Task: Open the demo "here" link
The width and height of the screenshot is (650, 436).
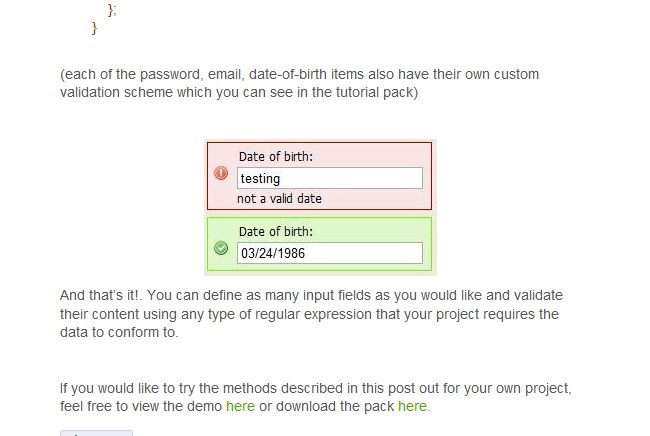Action: (x=240, y=406)
